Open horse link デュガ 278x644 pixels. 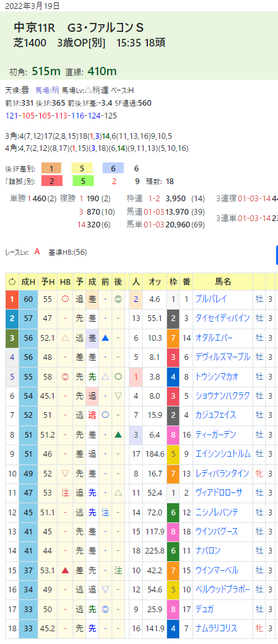pos(205,609)
